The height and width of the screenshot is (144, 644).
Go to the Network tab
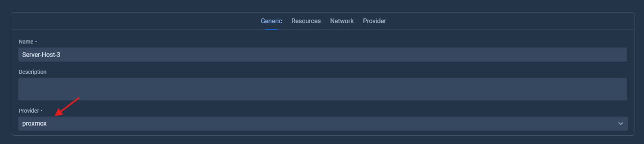tap(342, 21)
